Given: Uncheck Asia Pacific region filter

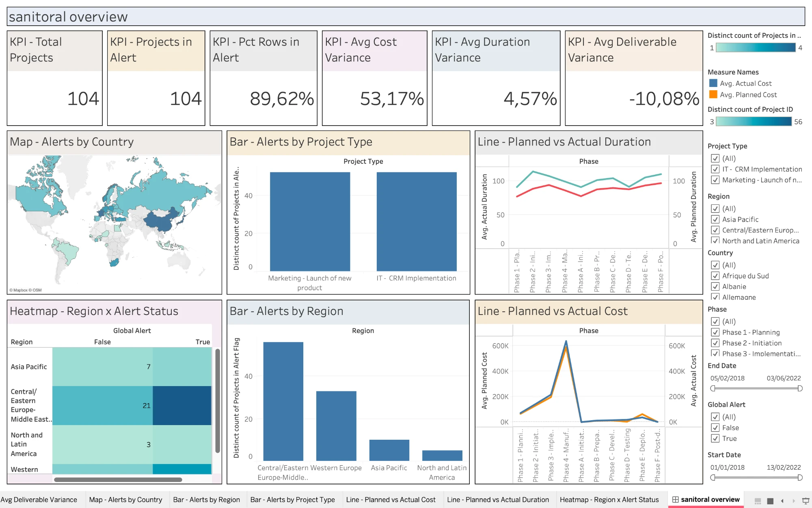Looking at the screenshot, I should (715, 219).
